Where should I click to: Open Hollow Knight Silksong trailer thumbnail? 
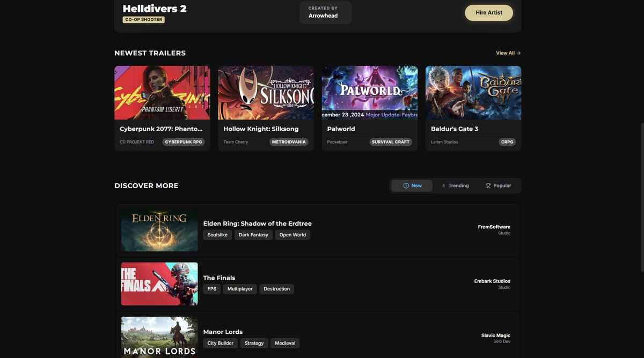pos(266,93)
